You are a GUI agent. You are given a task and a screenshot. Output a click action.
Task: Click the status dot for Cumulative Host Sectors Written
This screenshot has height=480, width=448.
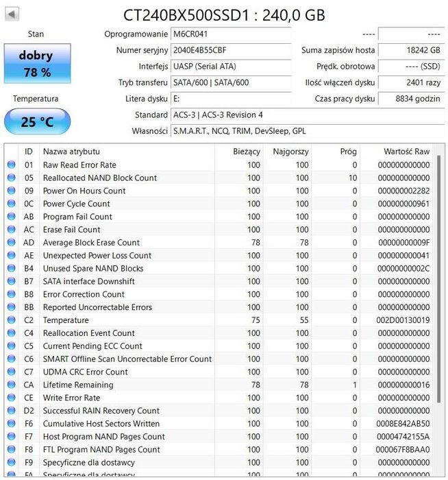pos(12,423)
